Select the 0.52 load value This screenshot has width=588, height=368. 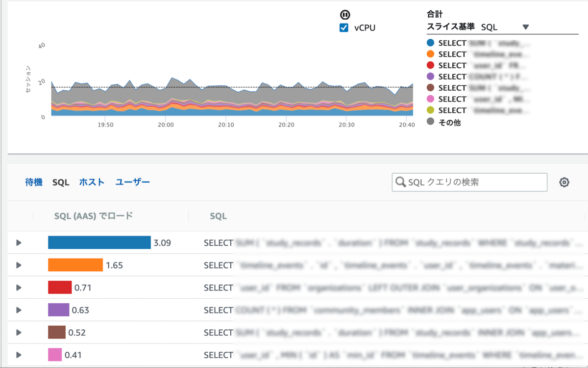point(77,333)
